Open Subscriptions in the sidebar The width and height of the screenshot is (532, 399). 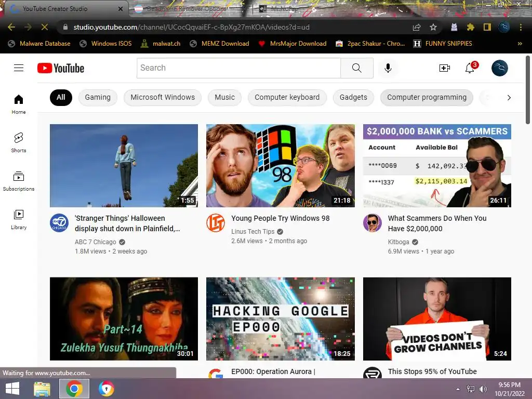coord(19,181)
